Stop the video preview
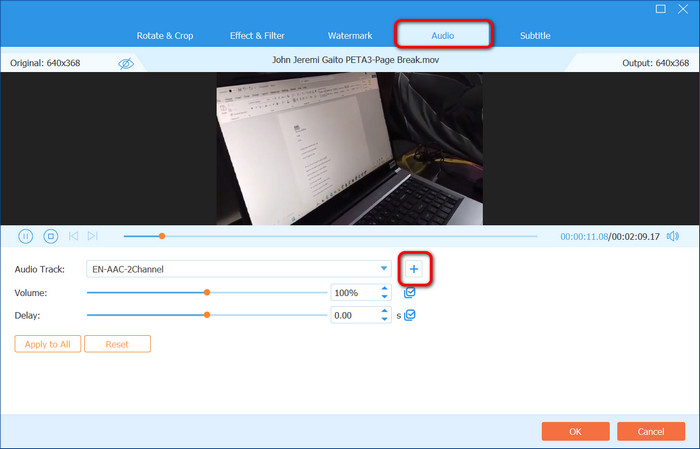The width and height of the screenshot is (700, 449). pyautogui.click(x=50, y=236)
